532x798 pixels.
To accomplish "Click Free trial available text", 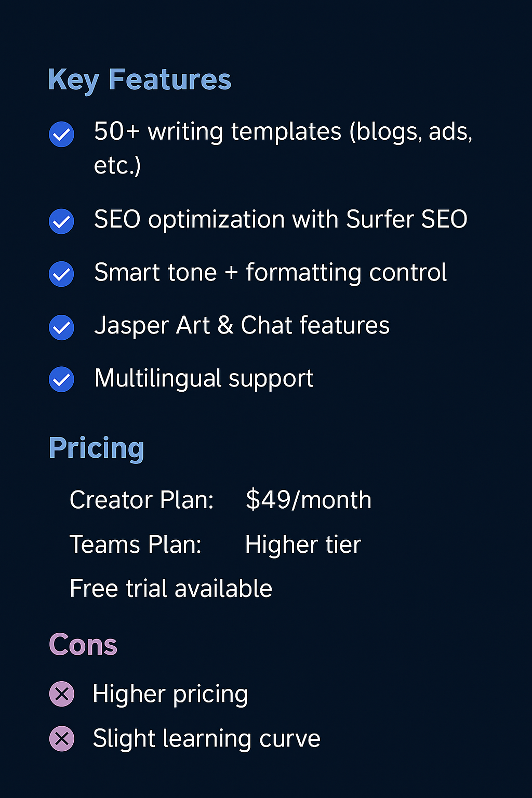I will point(171,589).
